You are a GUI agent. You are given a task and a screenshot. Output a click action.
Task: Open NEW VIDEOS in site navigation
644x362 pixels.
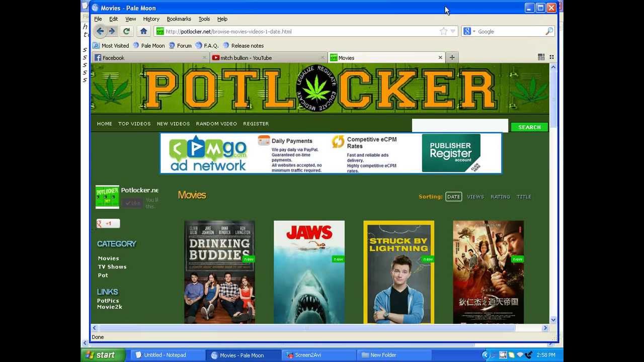coord(173,124)
